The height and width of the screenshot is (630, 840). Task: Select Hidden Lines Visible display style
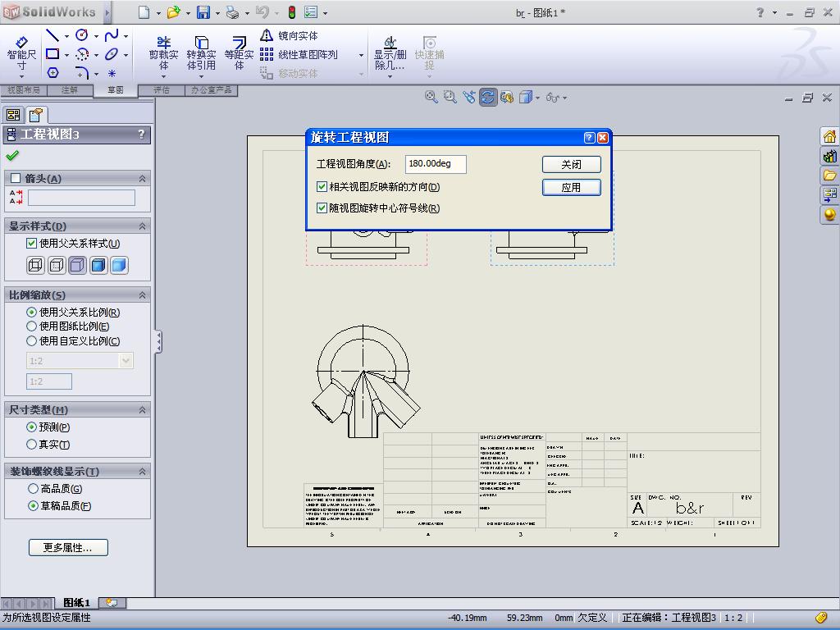[x=57, y=265]
